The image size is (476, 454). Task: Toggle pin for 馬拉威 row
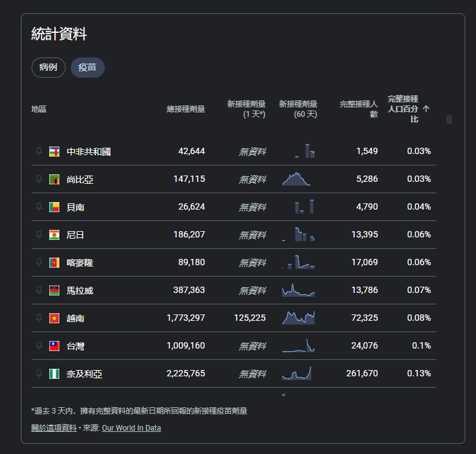(39, 290)
